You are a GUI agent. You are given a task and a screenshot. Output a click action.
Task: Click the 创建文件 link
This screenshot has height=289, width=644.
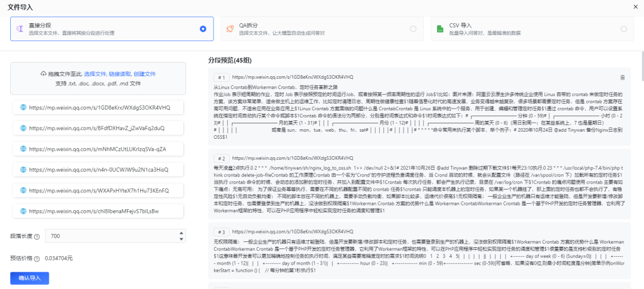pos(144,74)
